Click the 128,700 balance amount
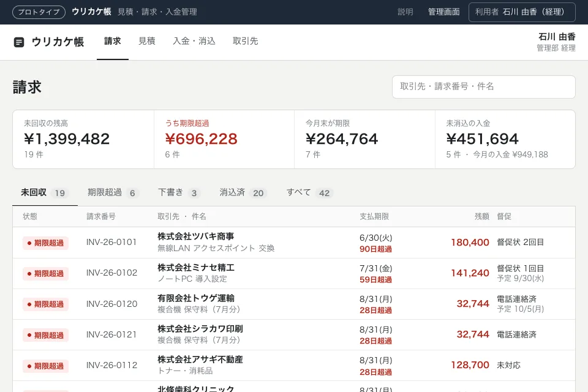This screenshot has width=588, height=392. tap(470, 365)
